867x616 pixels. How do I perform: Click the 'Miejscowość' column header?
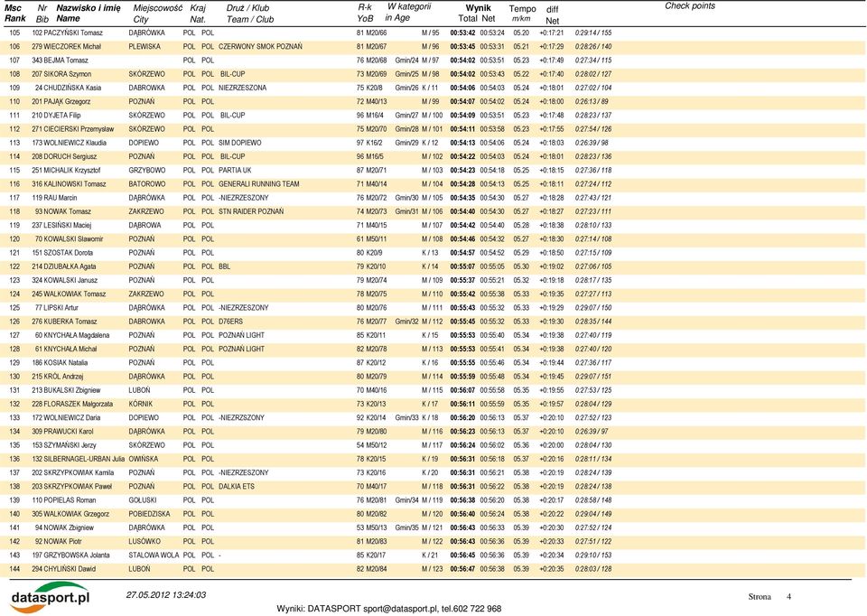coord(157,8)
